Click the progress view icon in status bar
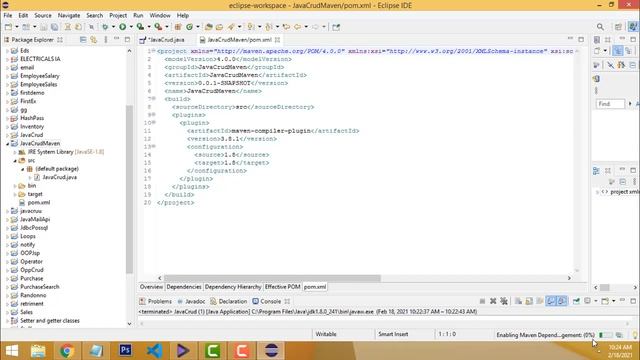 [619, 335]
